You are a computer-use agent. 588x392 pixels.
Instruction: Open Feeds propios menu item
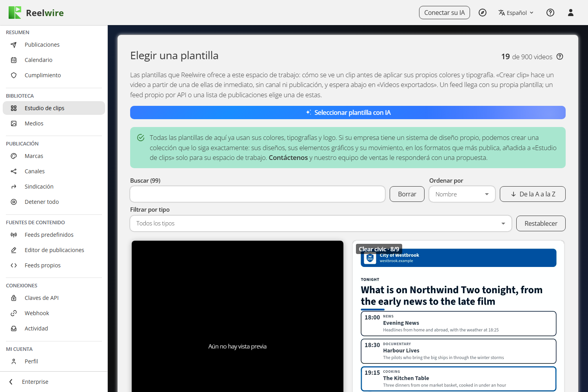pyautogui.click(x=54, y=265)
